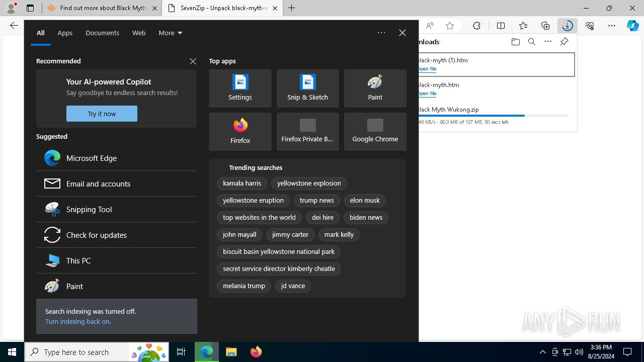Open Copilot sidebar in Edge
The width and height of the screenshot is (644, 362).
[x=632, y=26]
